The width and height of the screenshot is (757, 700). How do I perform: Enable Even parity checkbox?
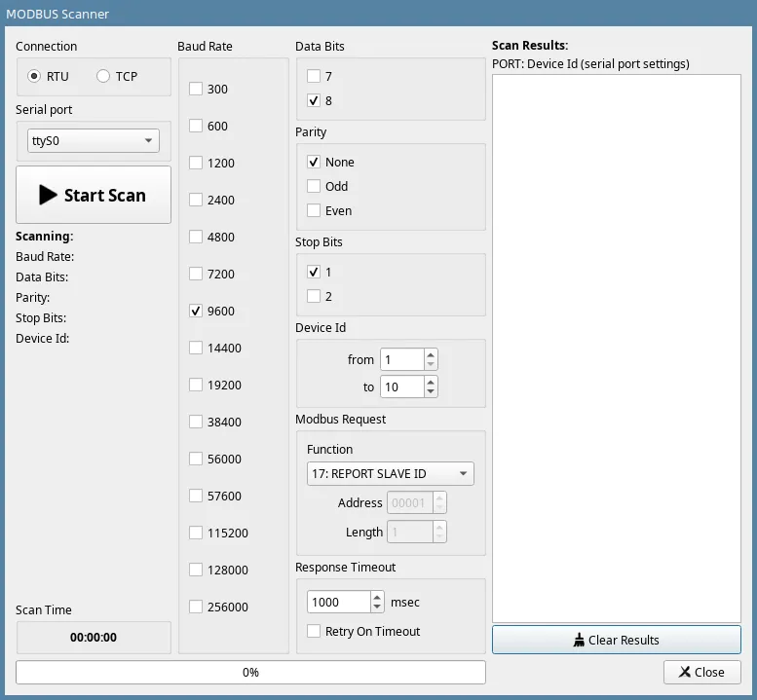[314, 210]
